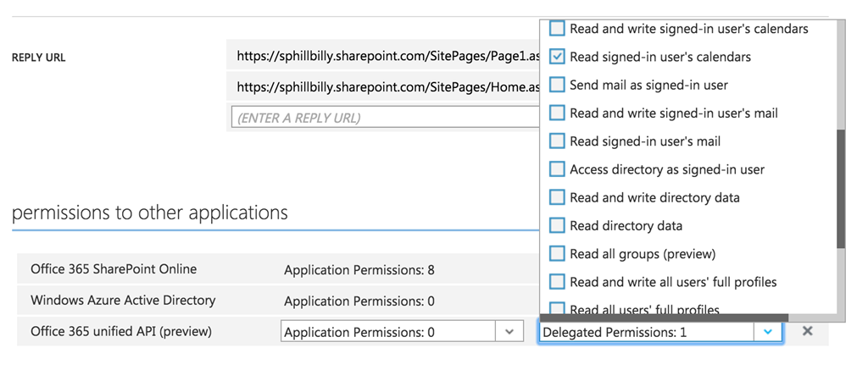The image size is (868, 370).
Task: Check 'Read and write all users' full profiles'
Action: click(x=557, y=282)
